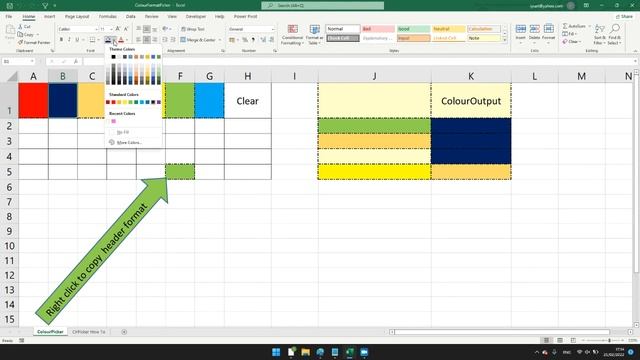Select the second worksheet tab next to ColourPicker

(89, 332)
